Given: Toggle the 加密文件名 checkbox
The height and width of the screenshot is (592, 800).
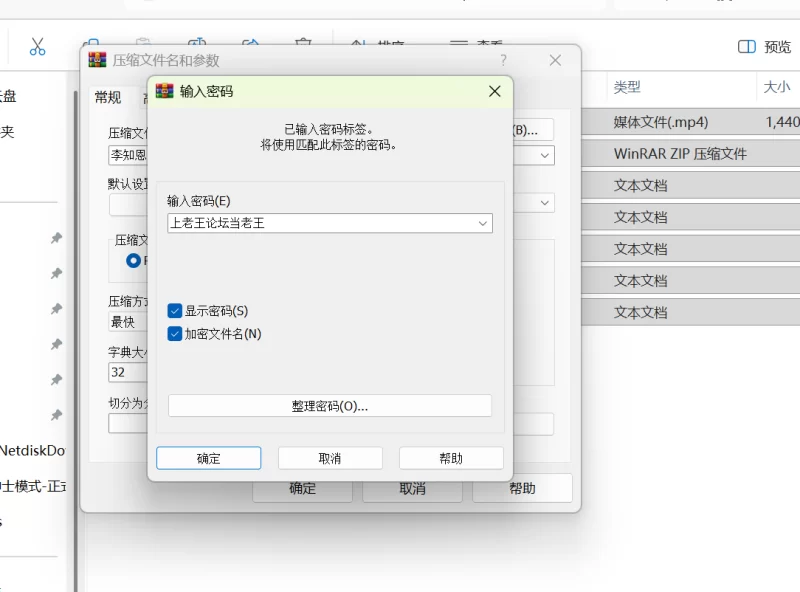Looking at the screenshot, I should (175, 334).
